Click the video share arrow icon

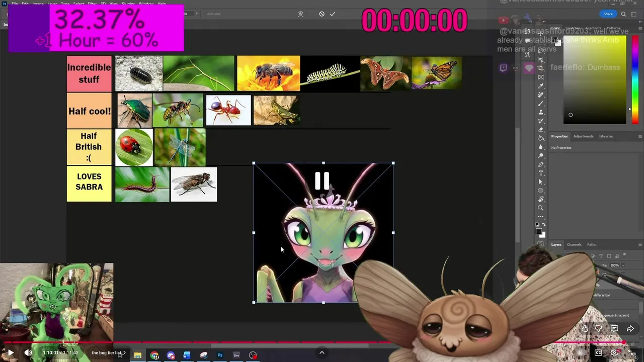630,329
